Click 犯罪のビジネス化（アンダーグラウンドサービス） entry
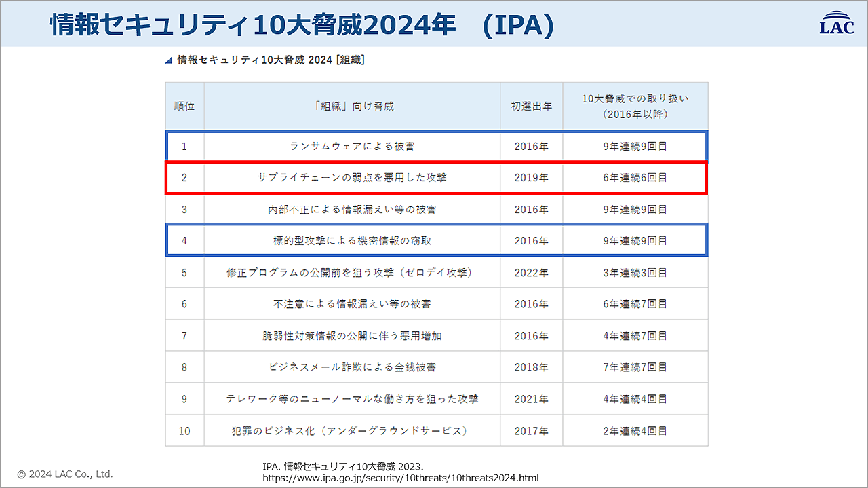868x488 pixels. coord(352,431)
